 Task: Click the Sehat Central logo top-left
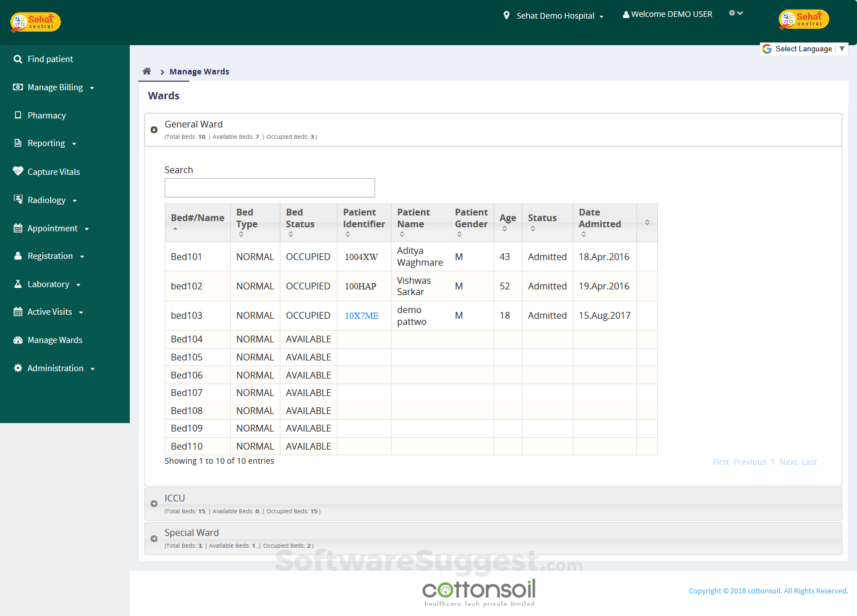tap(35, 22)
